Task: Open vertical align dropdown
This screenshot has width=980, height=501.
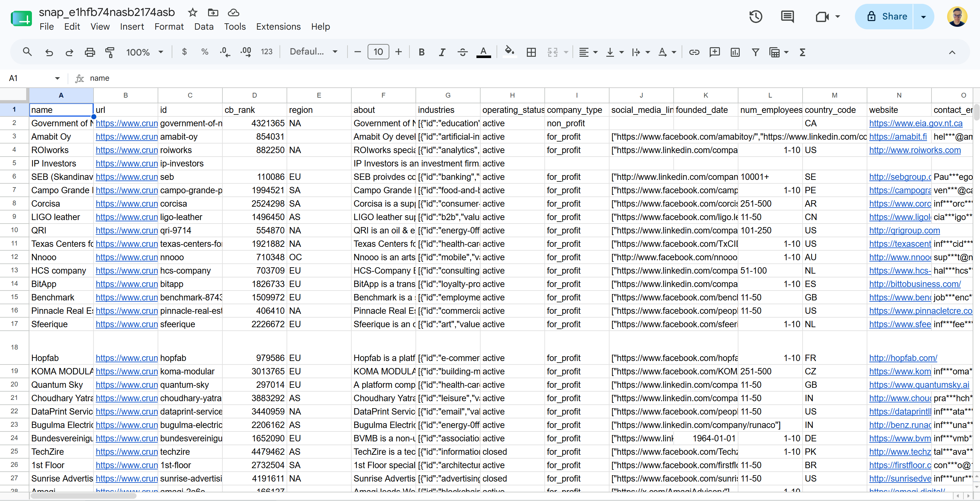Action: click(614, 52)
